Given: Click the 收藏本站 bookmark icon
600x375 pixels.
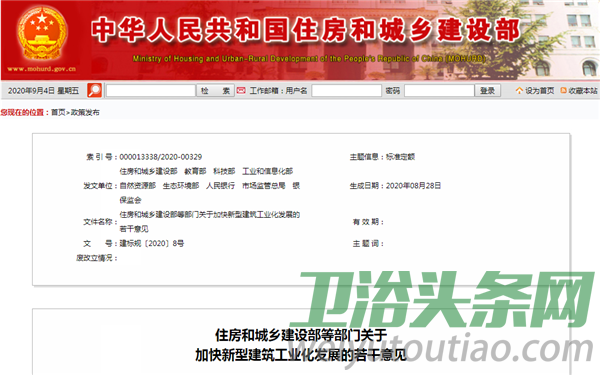Looking at the screenshot, I should pos(563,90).
